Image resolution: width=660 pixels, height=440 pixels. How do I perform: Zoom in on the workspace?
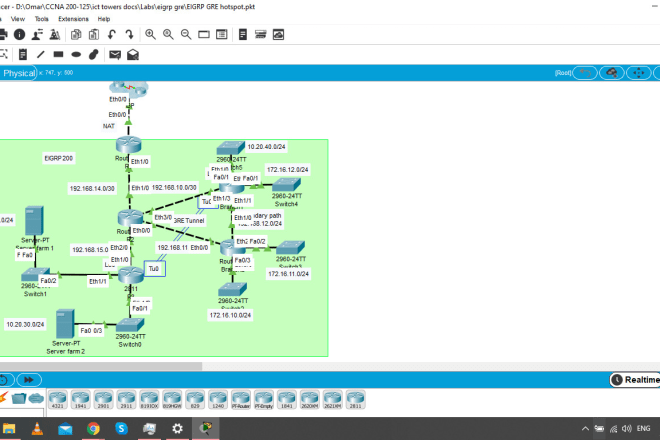(x=150, y=35)
